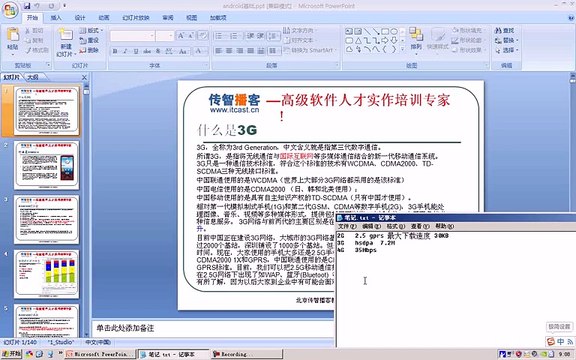This screenshot has height=360, width=576.
Task: Center the paragraph text
Action: click(x=229, y=51)
